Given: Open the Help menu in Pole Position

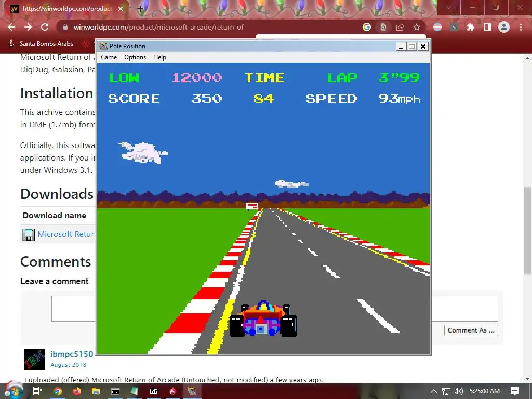Looking at the screenshot, I should pyautogui.click(x=159, y=57).
